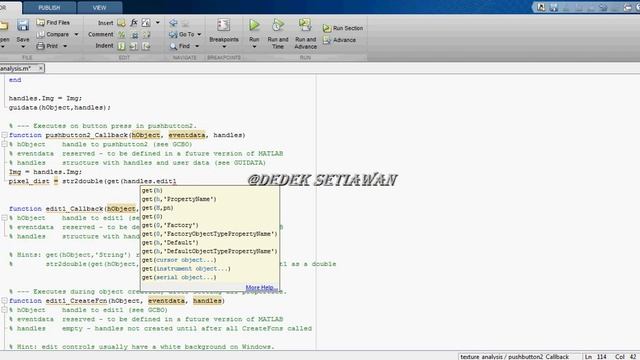Click the green Run arrow

click(x=254, y=25)
